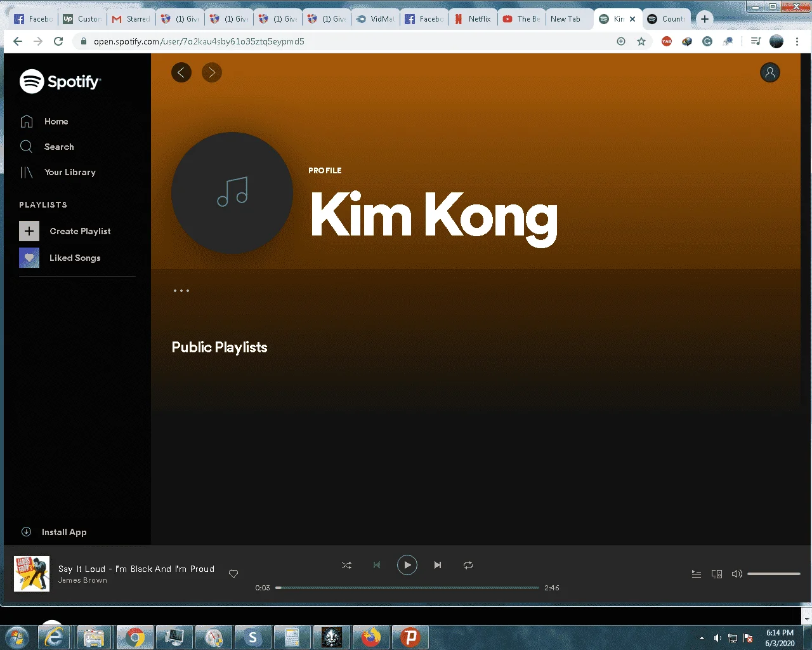Viewport: 812px width, 650px height.
Task: Switch to the VidMate tab
Action: [376, 19]
